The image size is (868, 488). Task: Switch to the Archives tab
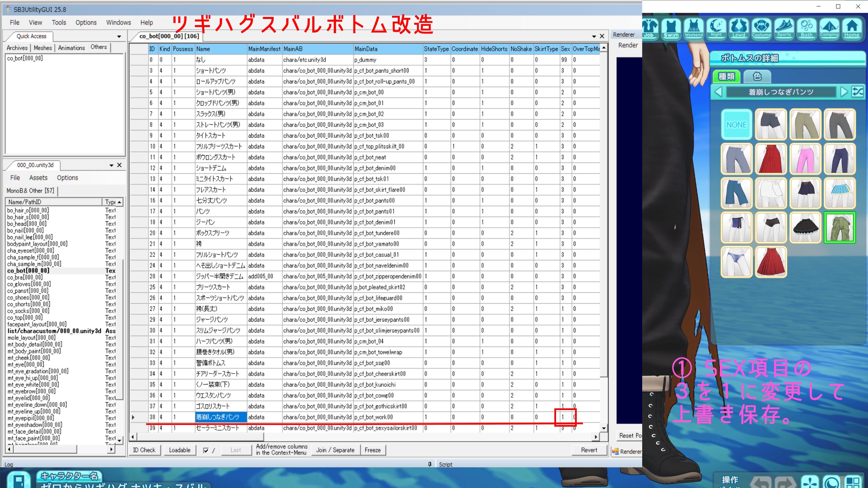17,48
